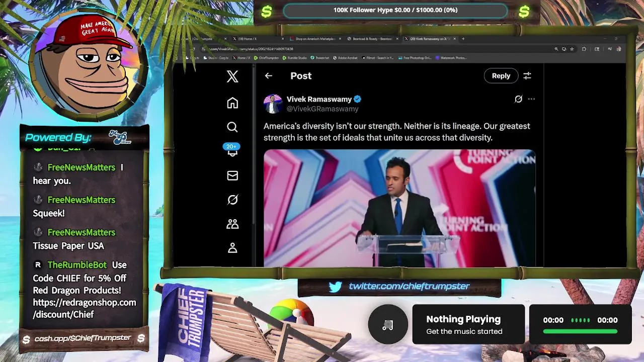Click the browser sidebar panel icon
The height and width of the screenshot is (362, 644).
pyautogui.click(x=597, y=49)
